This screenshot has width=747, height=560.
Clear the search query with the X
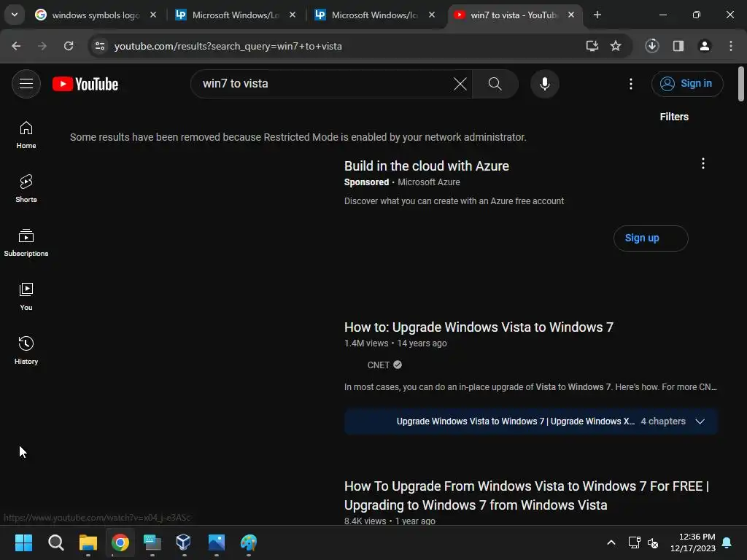click(460, 84)
